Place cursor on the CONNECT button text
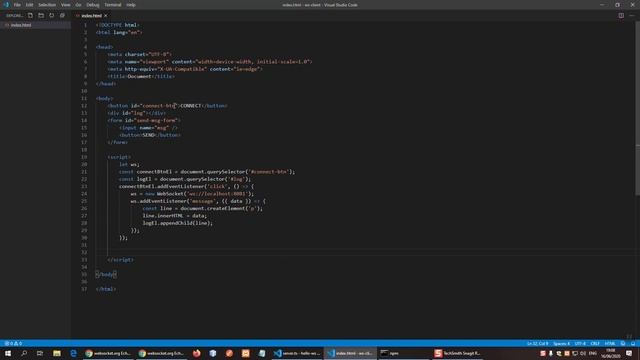 (191, 106)
